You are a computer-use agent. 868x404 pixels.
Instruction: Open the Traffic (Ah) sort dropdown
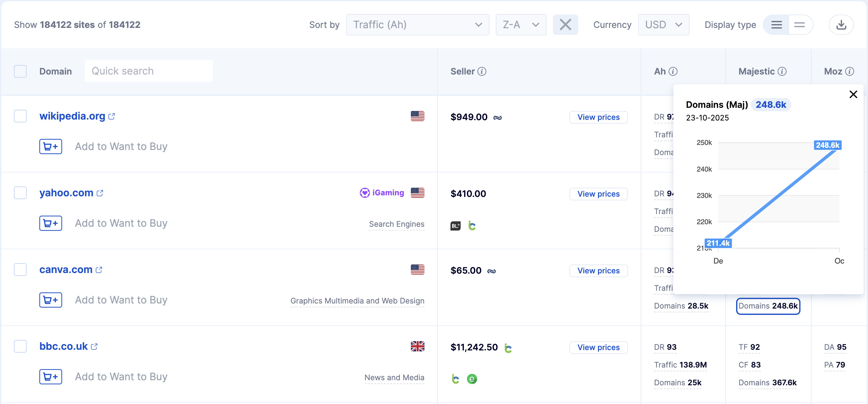point(417,25)
